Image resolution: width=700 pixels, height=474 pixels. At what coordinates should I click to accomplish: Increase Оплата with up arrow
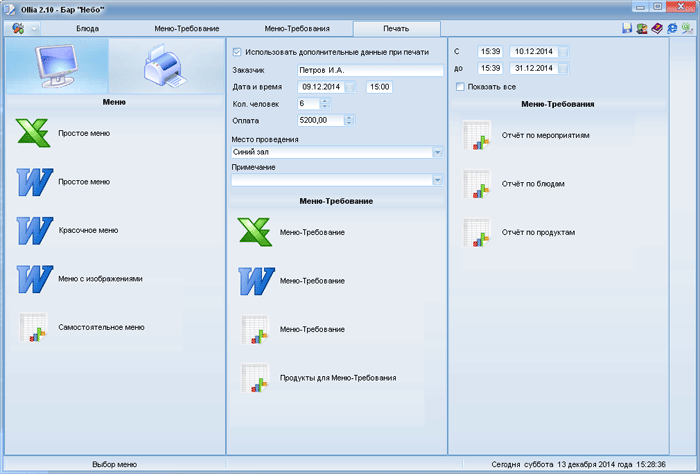point(350,117)
